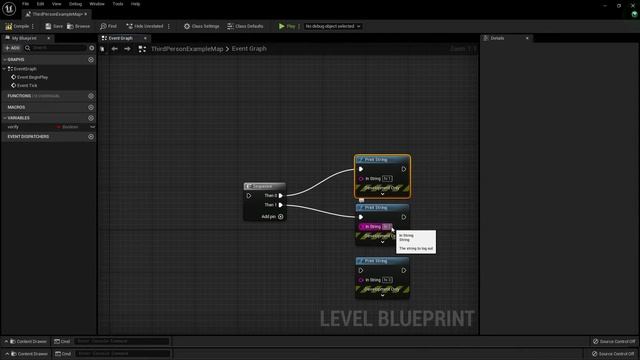The height and width of the screenshot is (360, 640).
Task: Click Event Graph in the breadcrumb
Action: click(249, 49)
